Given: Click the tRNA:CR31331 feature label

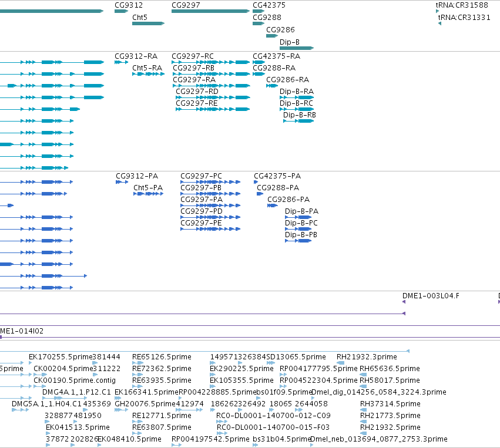Looking at the screenshot, I should (464, 18).
